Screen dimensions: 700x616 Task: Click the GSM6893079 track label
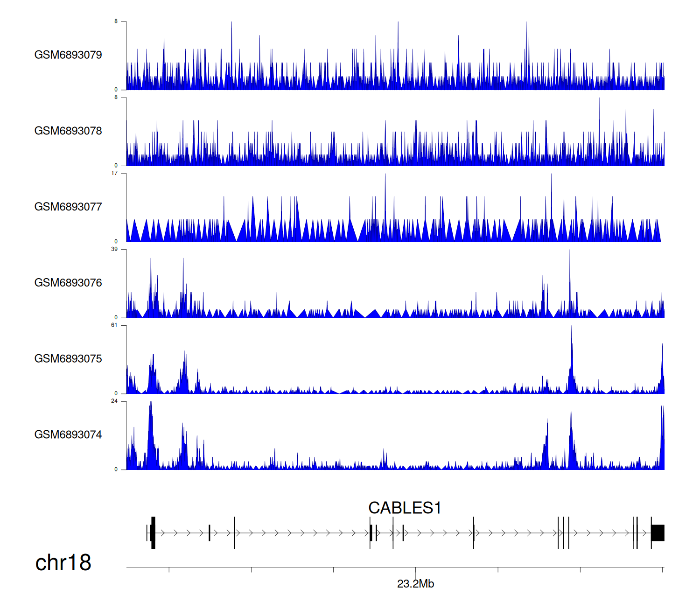pyautogui.click(x=68, y=55)
